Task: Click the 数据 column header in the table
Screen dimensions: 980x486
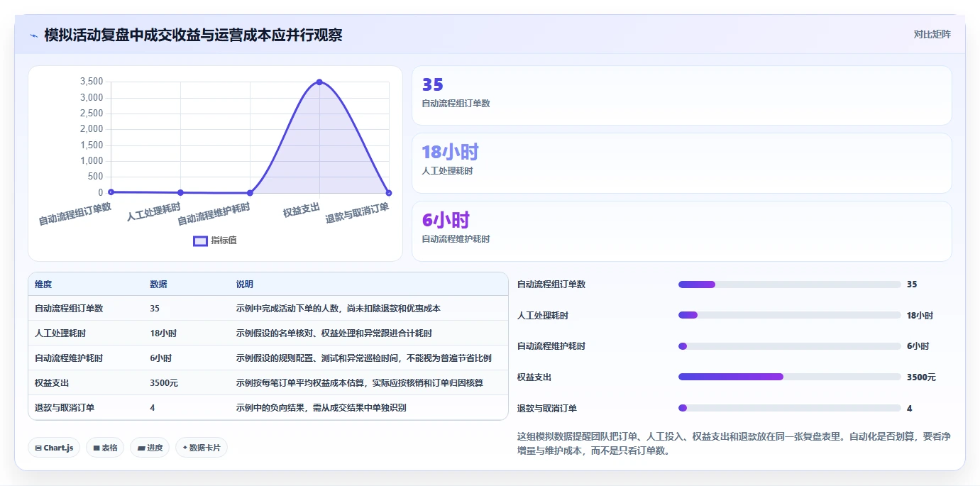Action: (158, 284)
